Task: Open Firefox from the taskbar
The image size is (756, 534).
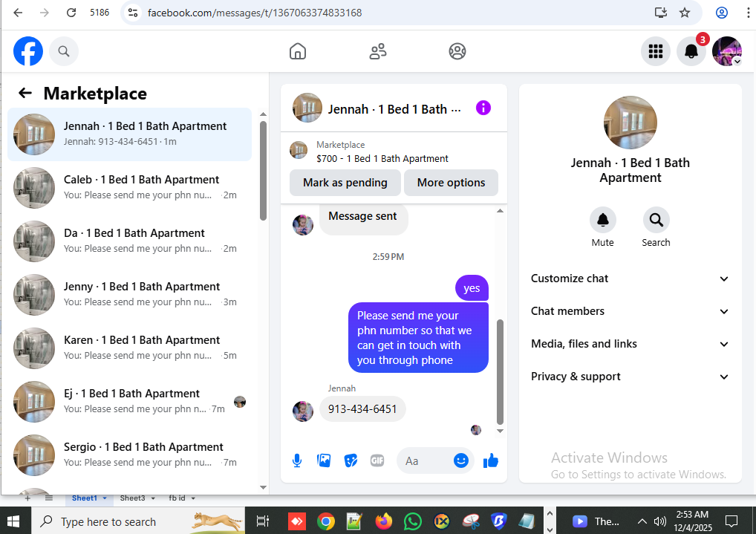Action: pyautogui.click(x=384, y=521)
